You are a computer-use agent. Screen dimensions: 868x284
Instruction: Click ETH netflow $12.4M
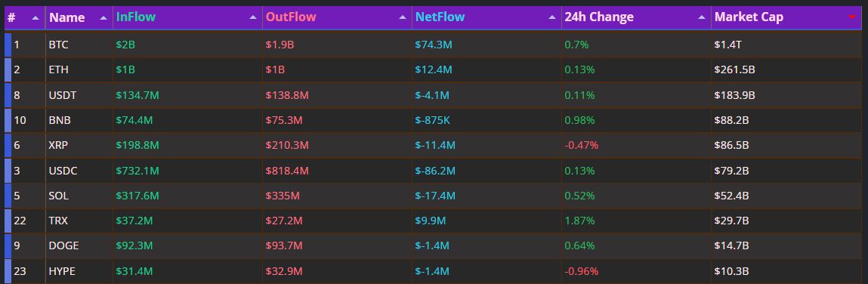pos(434,69)
